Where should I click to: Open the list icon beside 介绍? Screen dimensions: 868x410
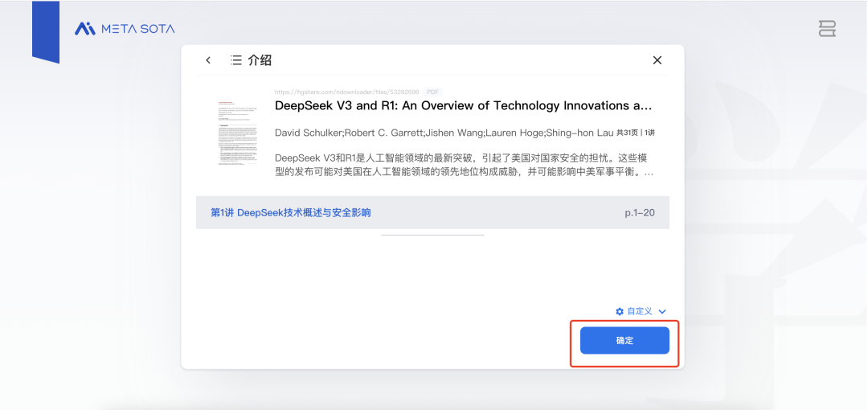point(235,60)
